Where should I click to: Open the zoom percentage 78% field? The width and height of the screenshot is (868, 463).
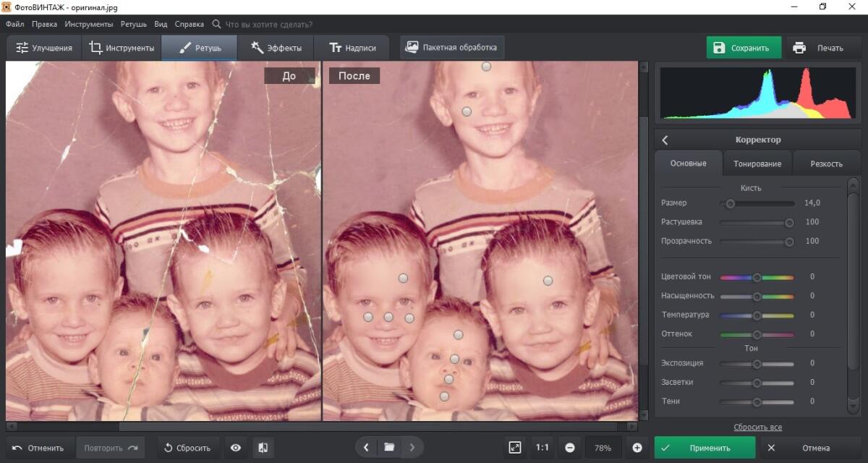coord(603,448)
